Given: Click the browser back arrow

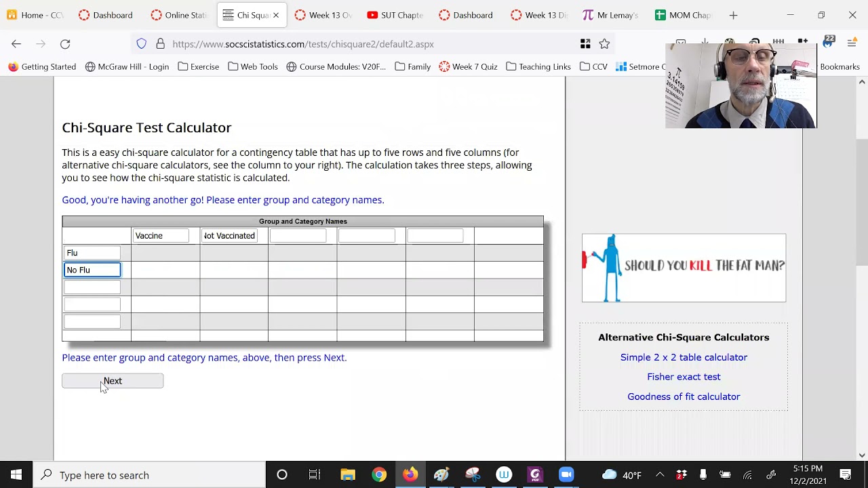Looking at the screenshot, I should point(16,44).
